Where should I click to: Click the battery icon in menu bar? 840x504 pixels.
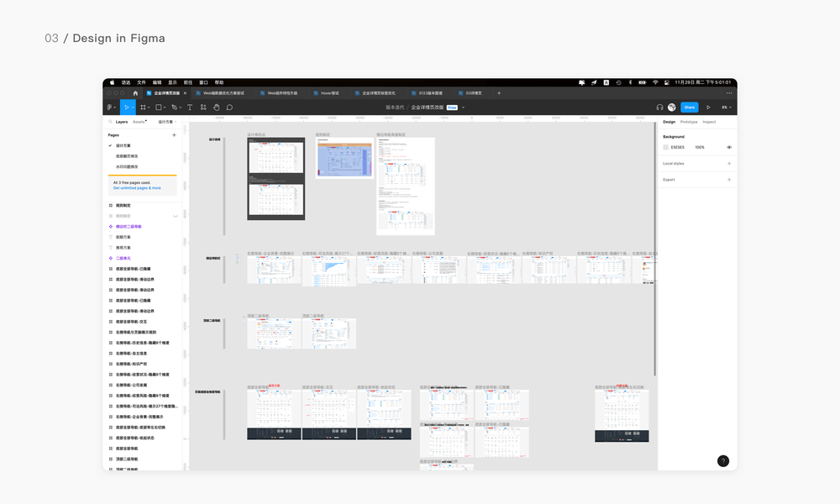[642, 82]
